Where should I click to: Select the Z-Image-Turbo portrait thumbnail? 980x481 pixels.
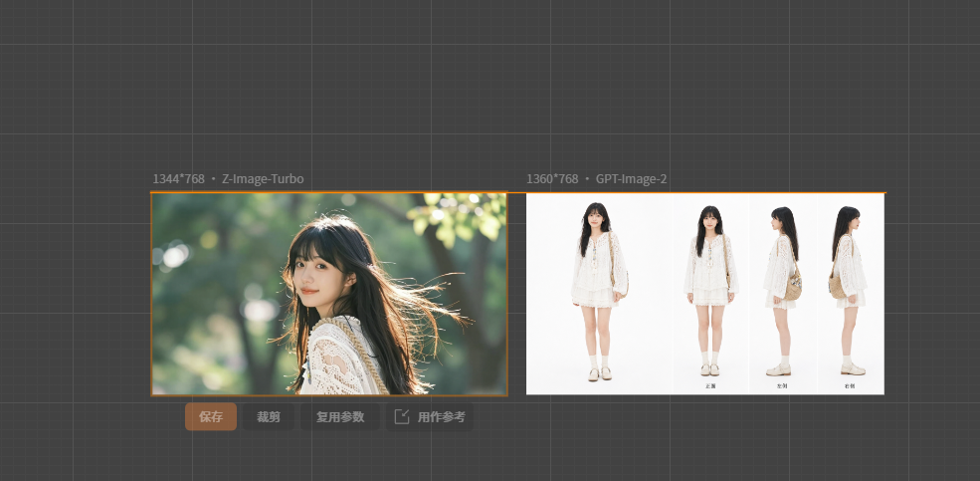click(329, 294)
